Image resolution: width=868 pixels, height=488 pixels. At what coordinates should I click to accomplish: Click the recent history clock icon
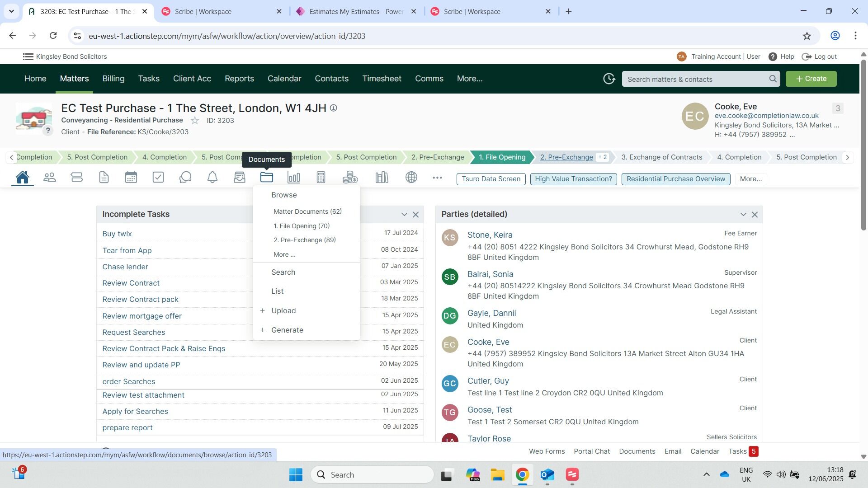[609, 79]
